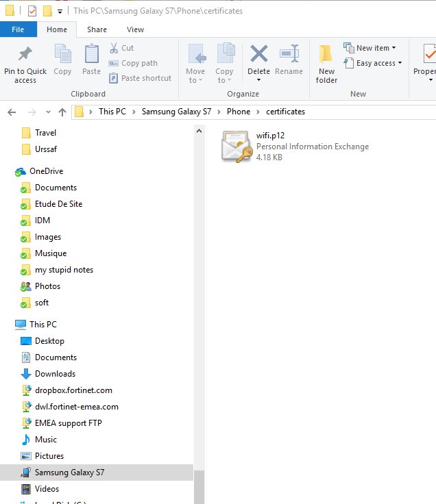Click the Videos film icon
Viewport: 436px width, 504px height.
click(x=26, y=489)
